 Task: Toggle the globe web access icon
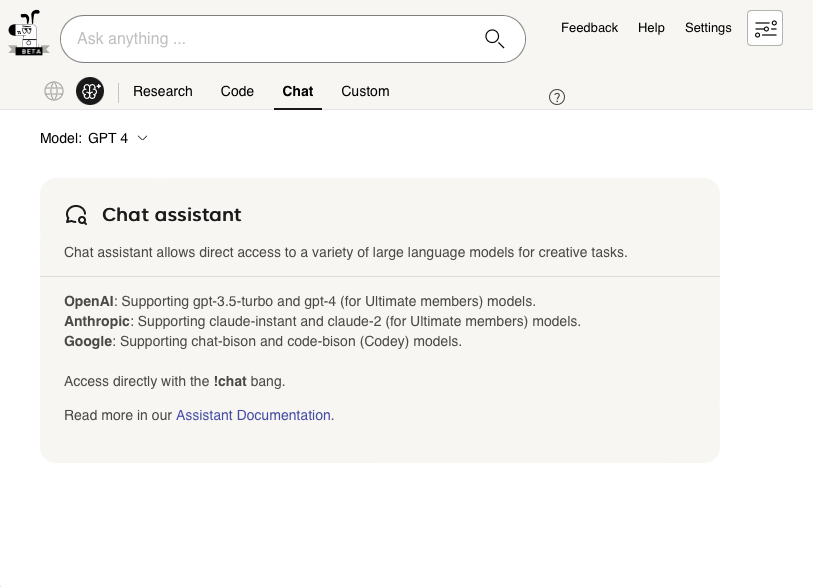tap(53, 91)
